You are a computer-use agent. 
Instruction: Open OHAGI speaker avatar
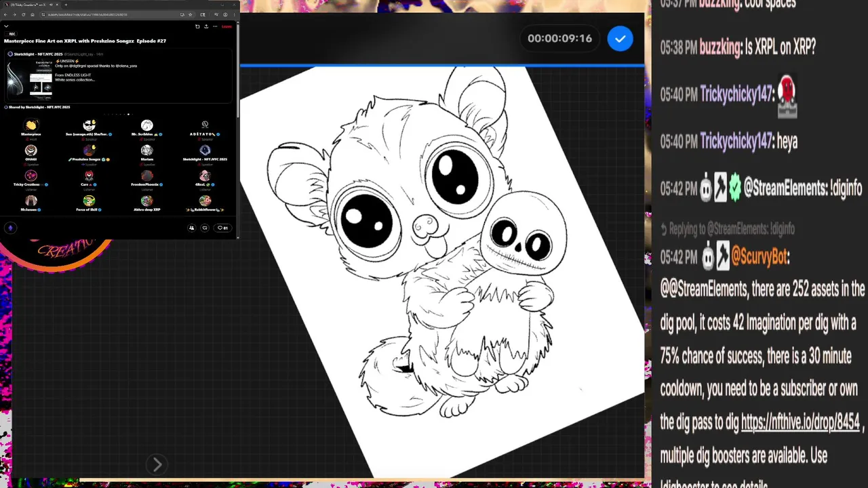31,150
